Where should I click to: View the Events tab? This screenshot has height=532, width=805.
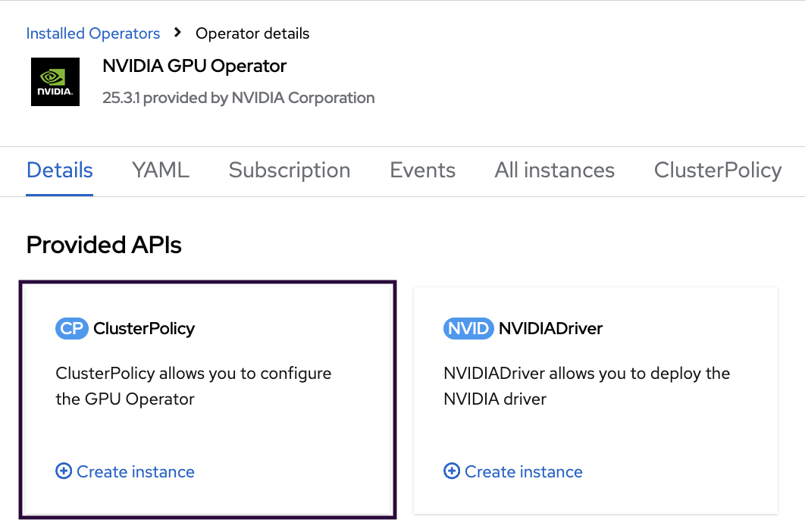(x=422, y=171)
